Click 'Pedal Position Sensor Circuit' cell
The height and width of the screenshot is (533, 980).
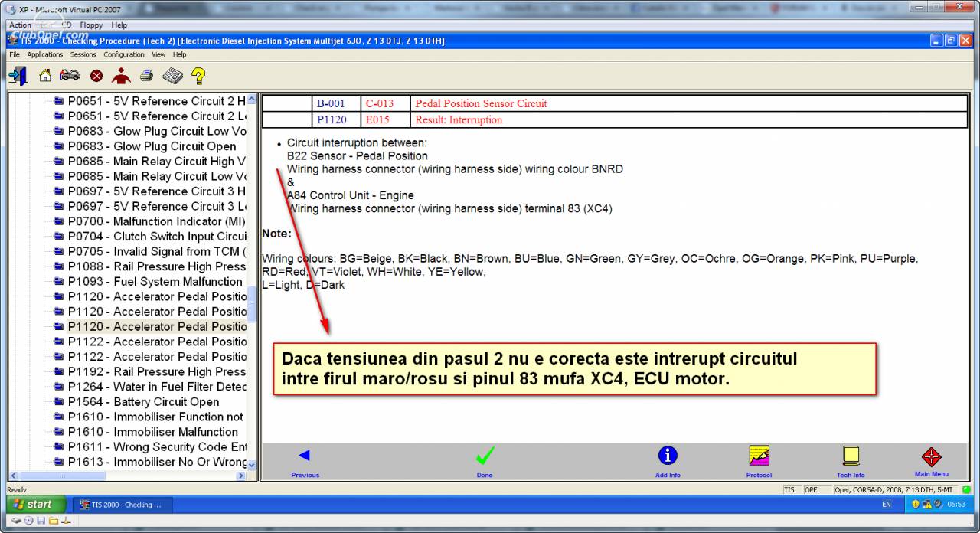click(x=689, y=103)
